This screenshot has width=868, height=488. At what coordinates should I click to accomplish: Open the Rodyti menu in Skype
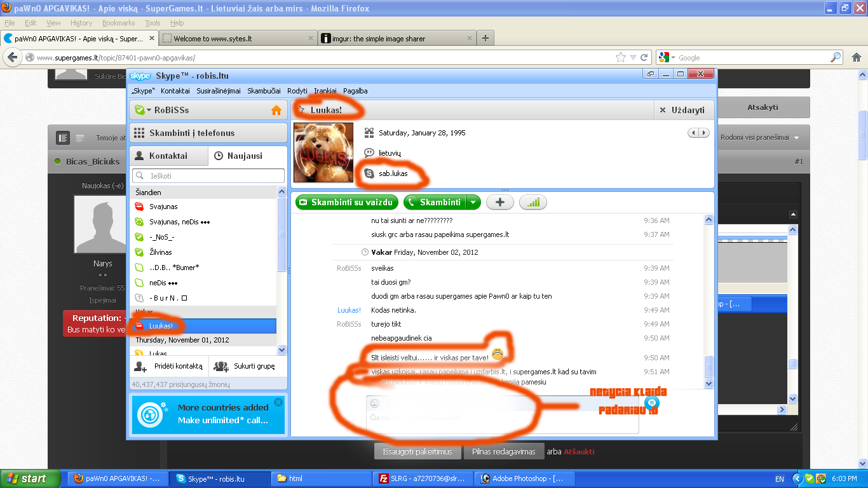(297, 91)
